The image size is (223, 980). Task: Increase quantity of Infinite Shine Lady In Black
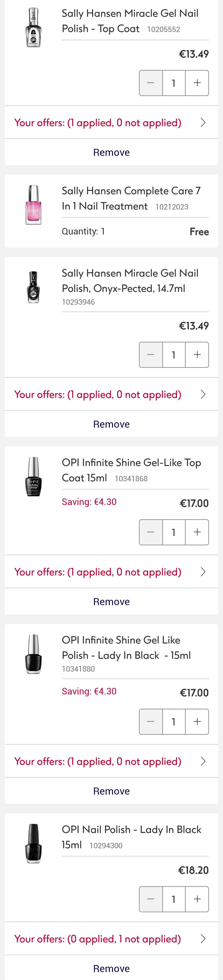197,721
